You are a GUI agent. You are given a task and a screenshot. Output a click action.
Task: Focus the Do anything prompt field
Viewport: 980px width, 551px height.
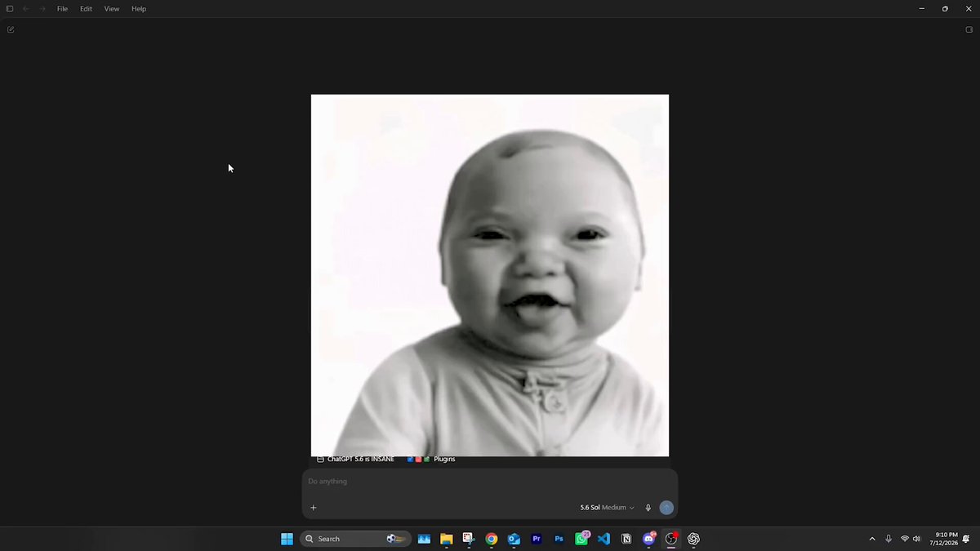coord(490,482)
